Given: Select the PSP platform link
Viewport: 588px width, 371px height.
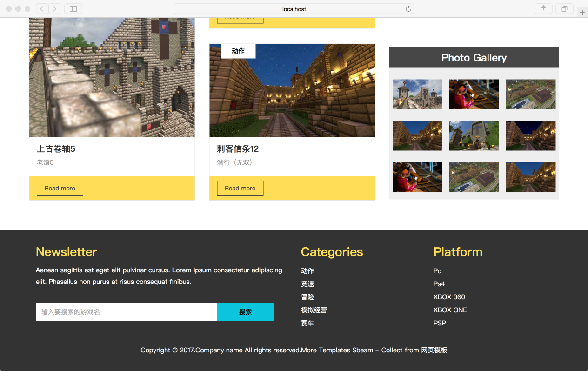Looking at the screenshot, I should point(440,323).
